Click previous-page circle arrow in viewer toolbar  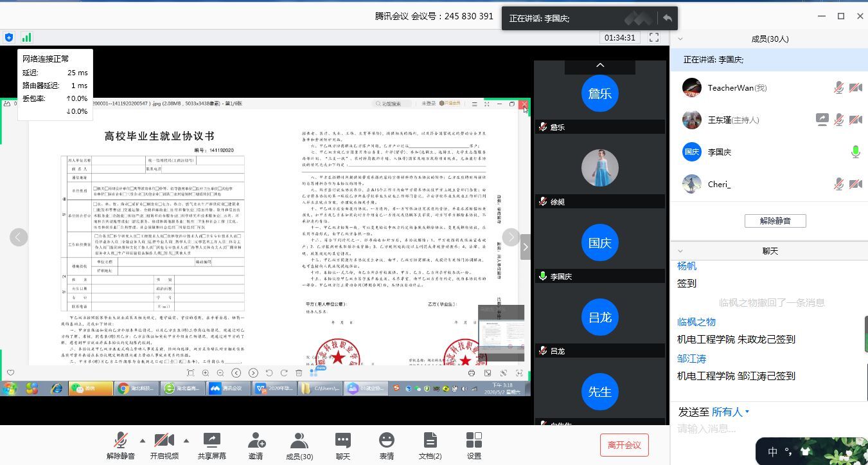pos(236,373)
